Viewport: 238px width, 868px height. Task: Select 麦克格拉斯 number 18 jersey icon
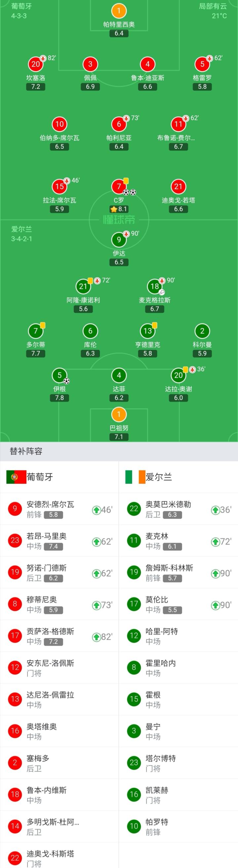click(x=154, y=287)
